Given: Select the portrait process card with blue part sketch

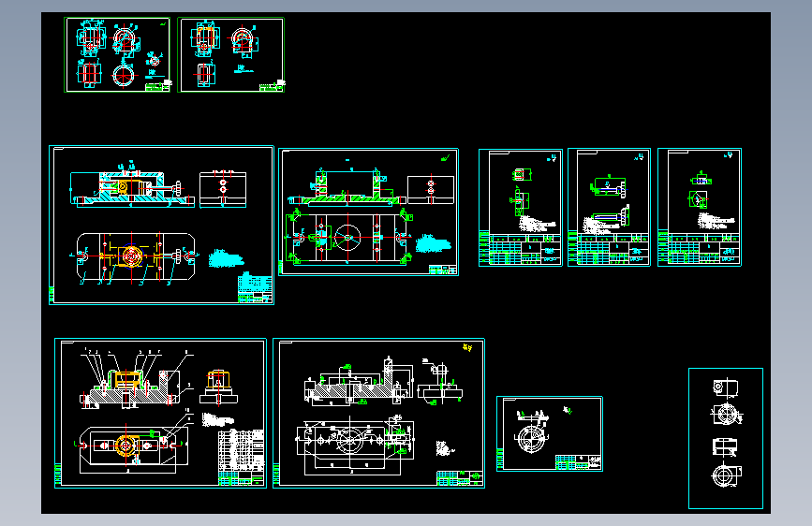Looking at the screenshot, I should point(699,208).
